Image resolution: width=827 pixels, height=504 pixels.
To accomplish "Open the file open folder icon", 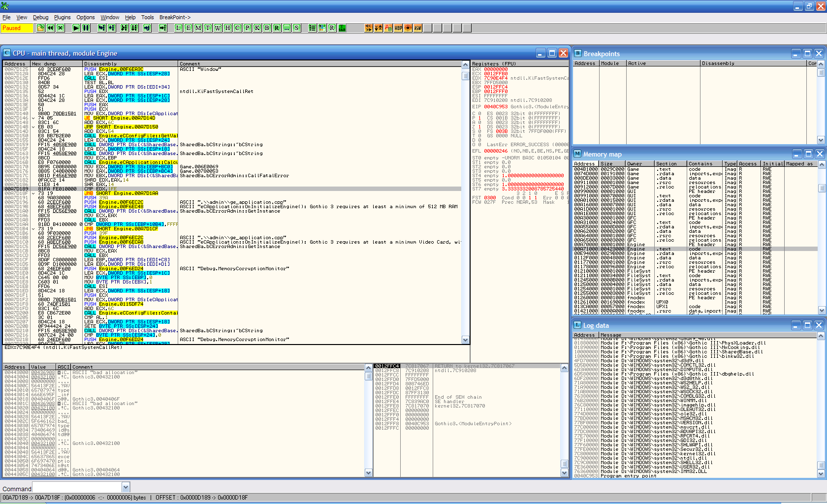I will click(x=40, y=28).
